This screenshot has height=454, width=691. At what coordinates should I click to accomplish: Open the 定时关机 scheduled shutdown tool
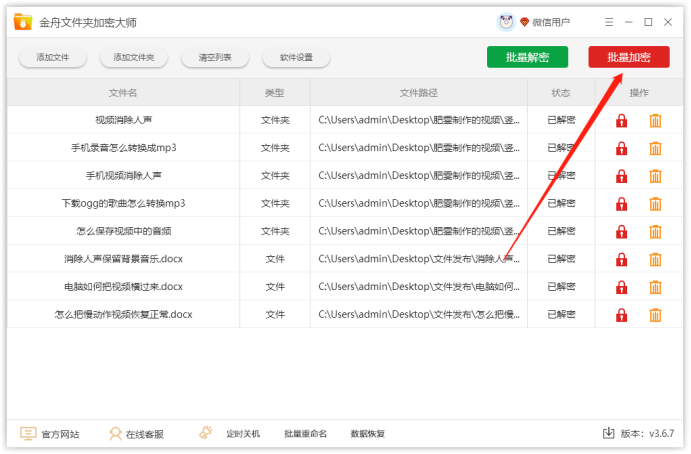tap(230, 434)
